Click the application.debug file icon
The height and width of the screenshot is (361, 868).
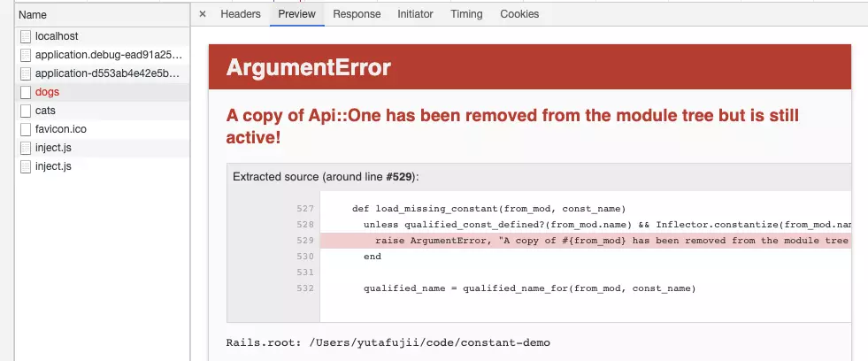pos(26,55)
